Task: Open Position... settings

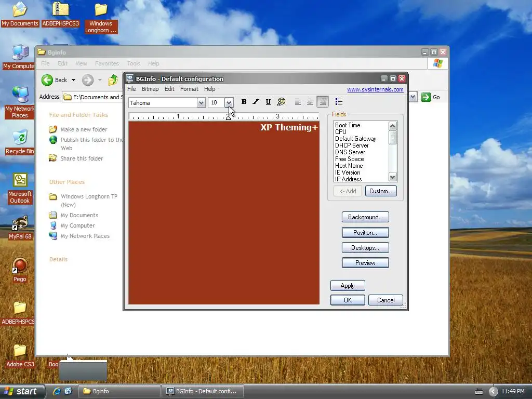Action: coord(365,233)
